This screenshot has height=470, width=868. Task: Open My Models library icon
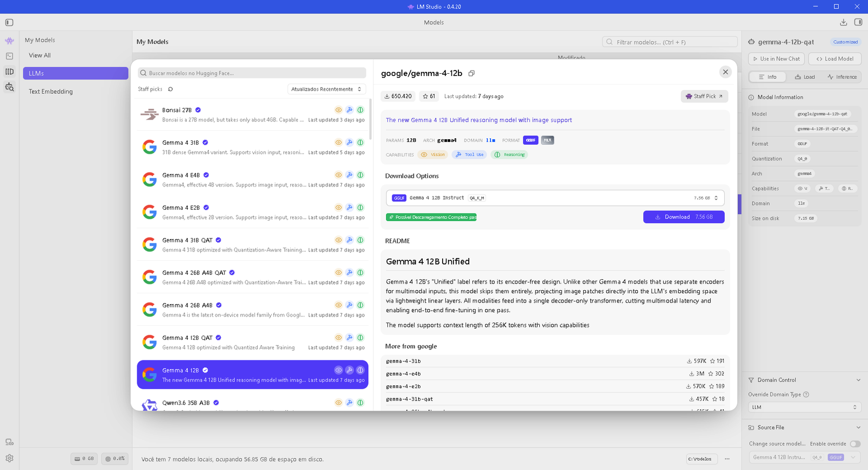(x=9, y=72)
